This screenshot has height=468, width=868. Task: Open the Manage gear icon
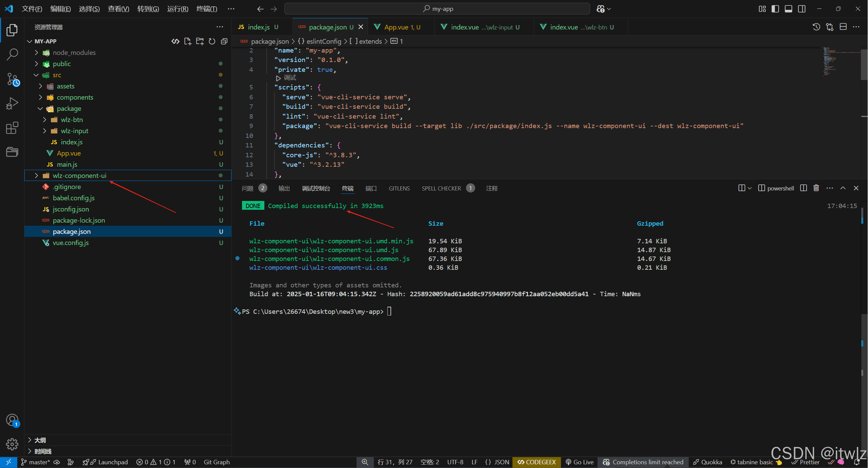tap(12, 444)
